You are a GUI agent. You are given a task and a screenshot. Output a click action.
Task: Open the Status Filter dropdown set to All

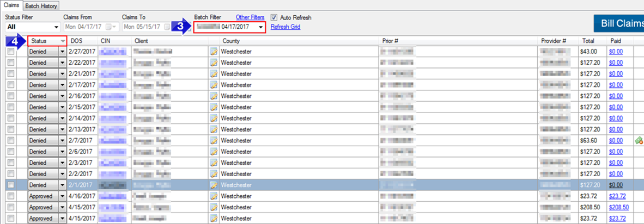pyautogui.click(x=33, y=27)
